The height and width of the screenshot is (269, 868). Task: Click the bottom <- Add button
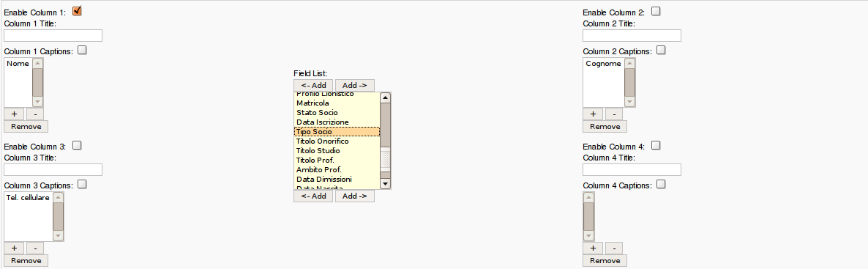(x=313, y=196)
